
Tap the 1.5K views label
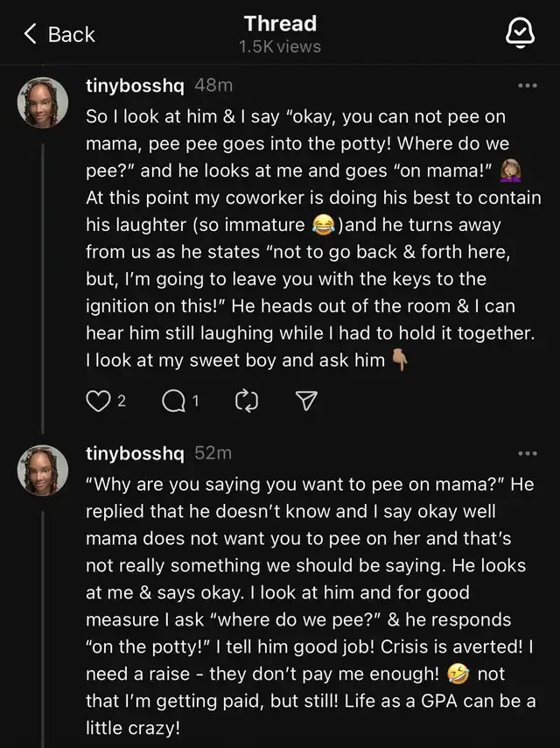tap(280, 46)
